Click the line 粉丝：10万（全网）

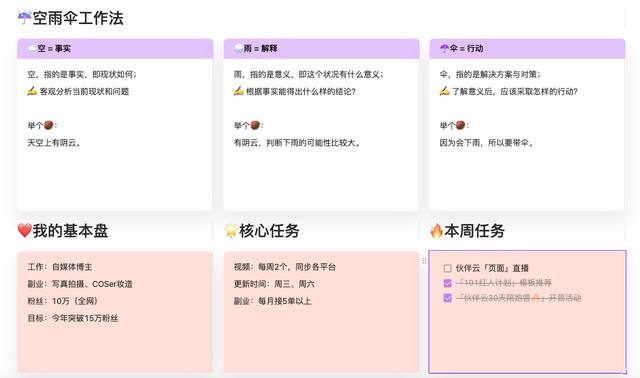coord(62,301)
